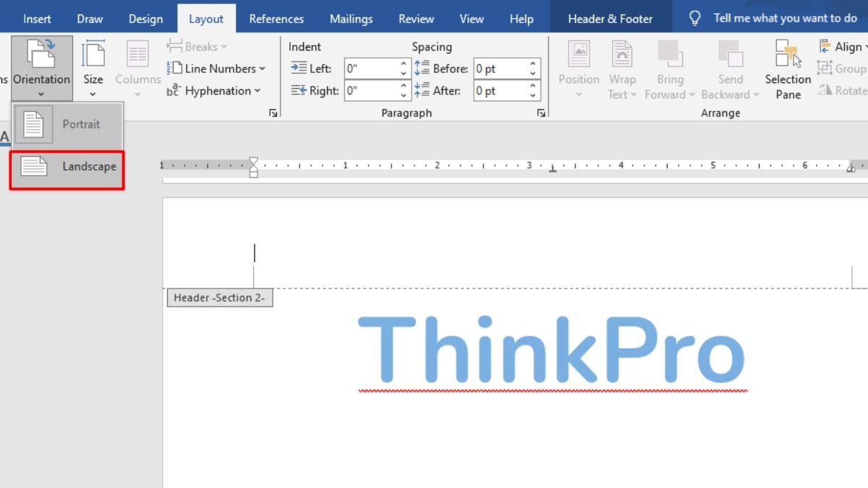Switch to the Draw tab
The height and width of the screenshot is (488, 868).
[90, 19]
